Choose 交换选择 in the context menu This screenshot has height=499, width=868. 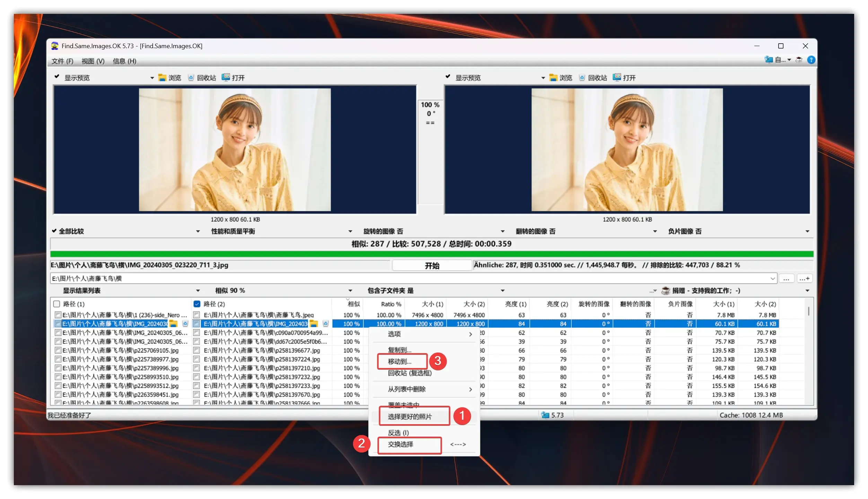tap(401, 444)
